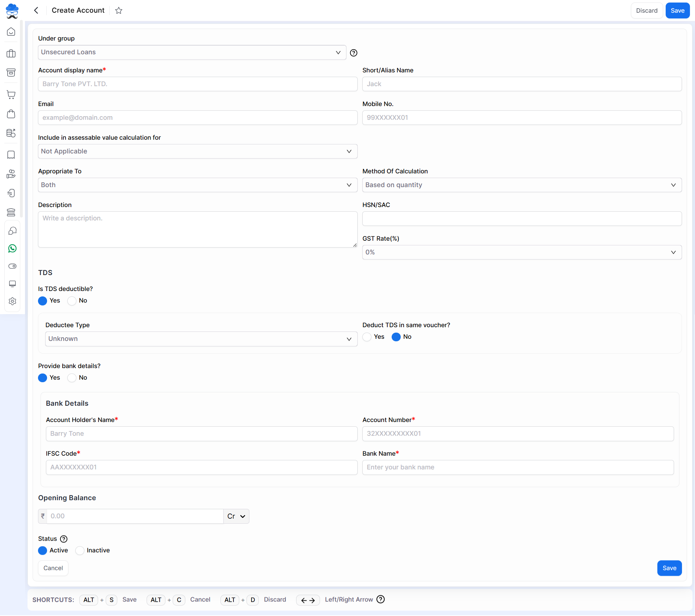Viewport: 695px width, 616px height.
Task: Open the database coins icon in sidebar
Action: pyautogui.click(x=11, y=133)
